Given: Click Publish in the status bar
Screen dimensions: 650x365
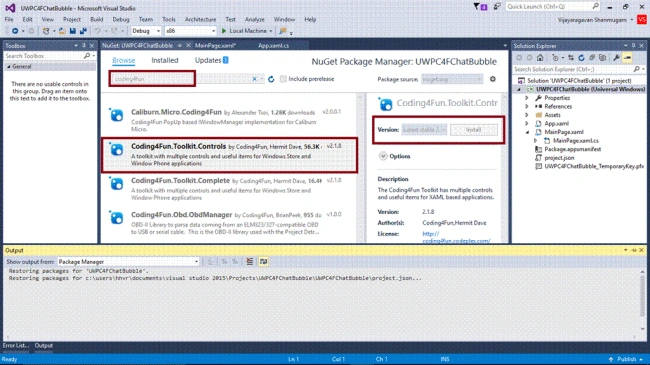Looking at the screenshot, I should click(627, 359).
